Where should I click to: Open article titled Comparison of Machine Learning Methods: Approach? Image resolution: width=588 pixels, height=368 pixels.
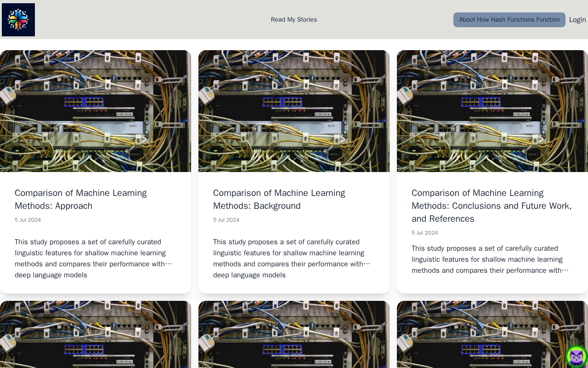81,199
